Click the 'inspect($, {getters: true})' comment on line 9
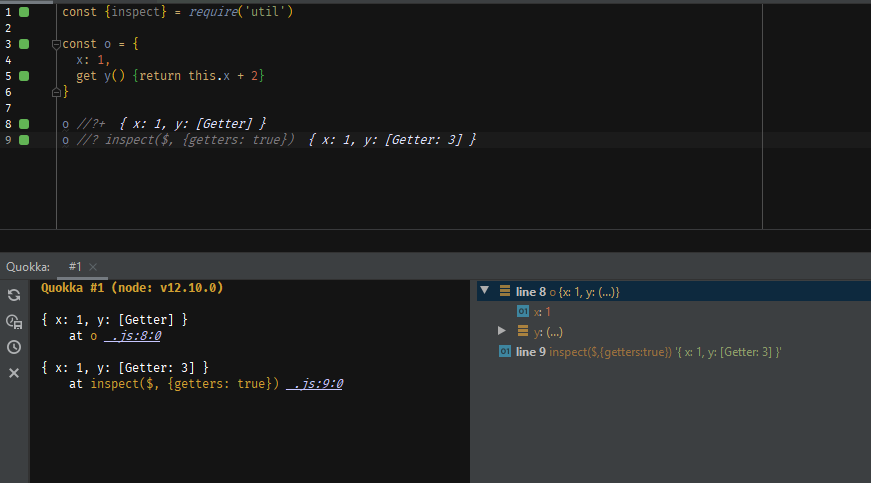871x483 pixels. [x=199, y=140]
